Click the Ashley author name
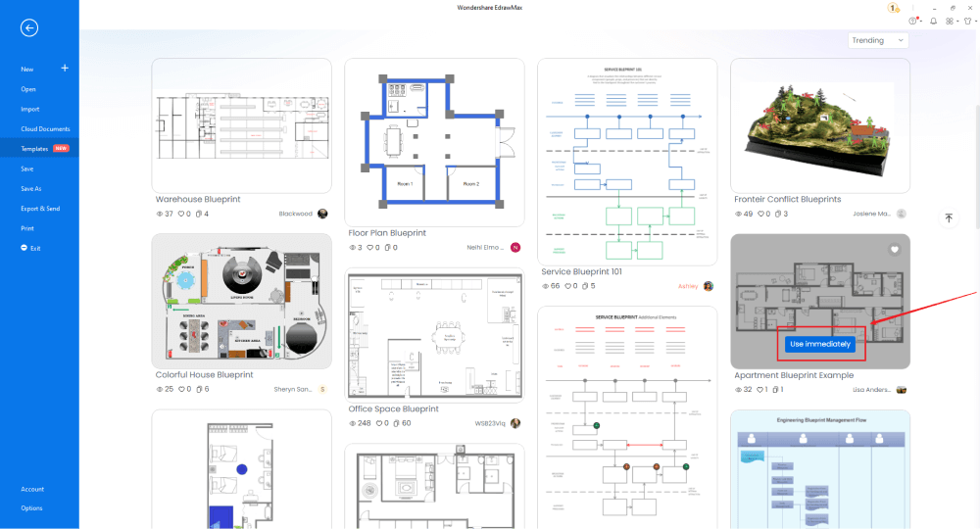Screen dimensions: 980x529 [x=688, y=286]
